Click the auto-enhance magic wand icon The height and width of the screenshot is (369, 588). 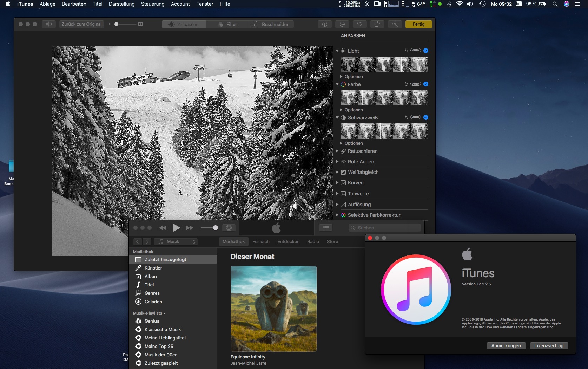click(395, 24)
